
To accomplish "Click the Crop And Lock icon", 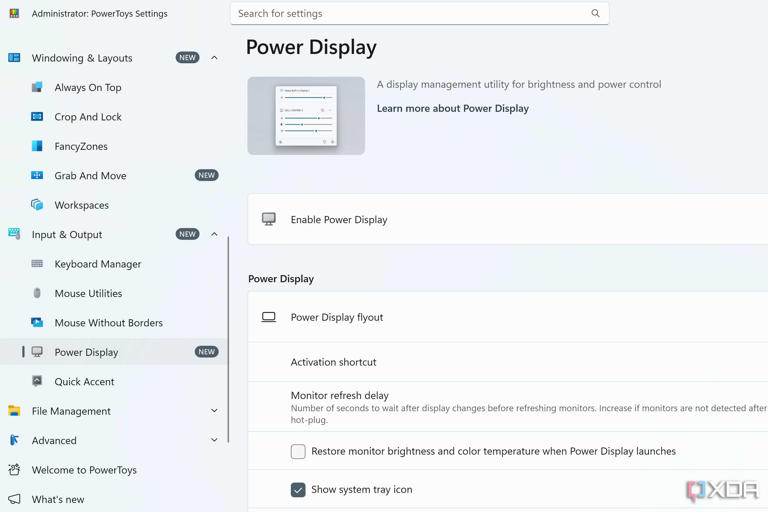I will (37, 117).
